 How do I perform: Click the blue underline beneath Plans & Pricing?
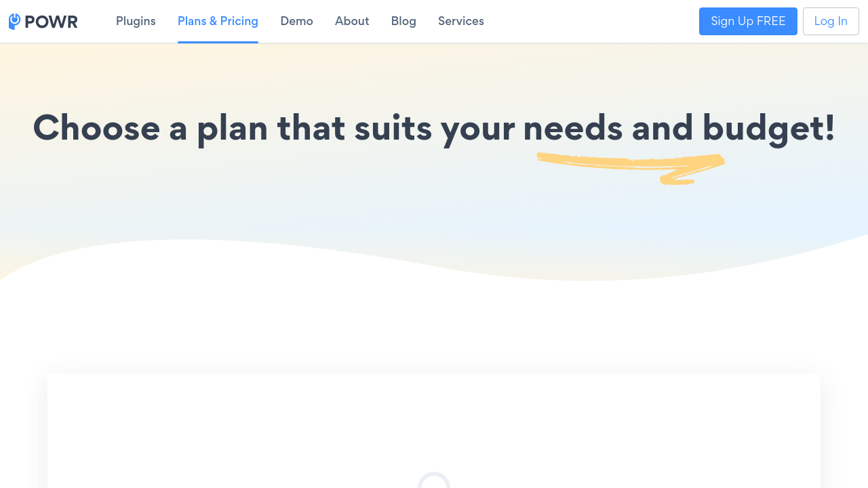point(218,42)
